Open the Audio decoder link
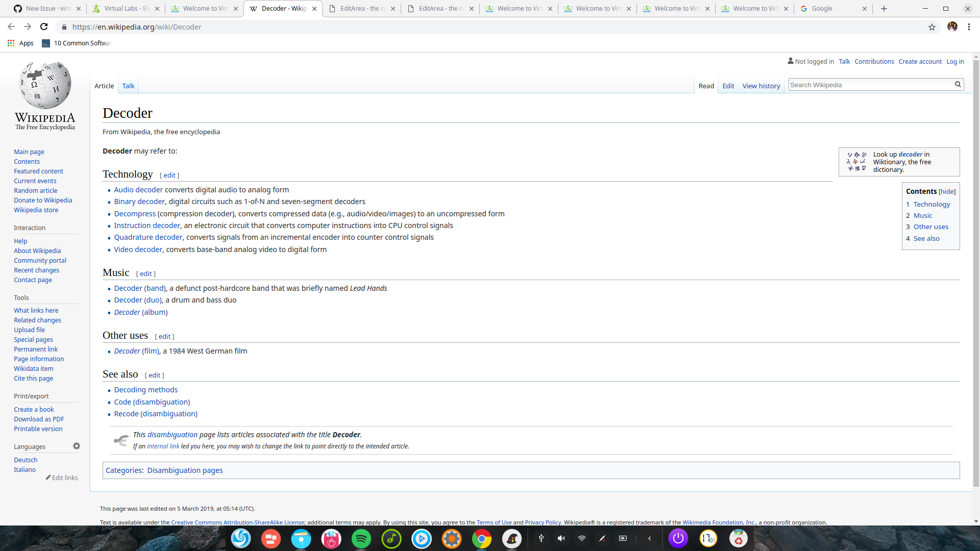Screen dimensions: 980x551 (x=138, y=189)
